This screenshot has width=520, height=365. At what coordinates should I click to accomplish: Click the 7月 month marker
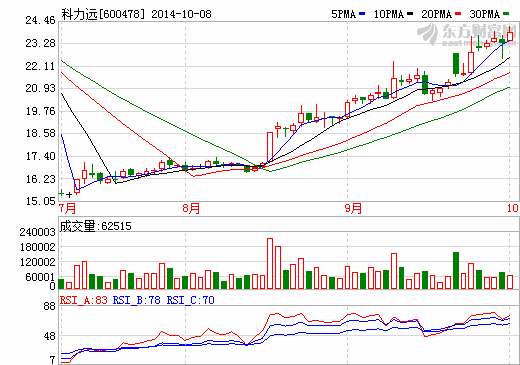point(67,208)
